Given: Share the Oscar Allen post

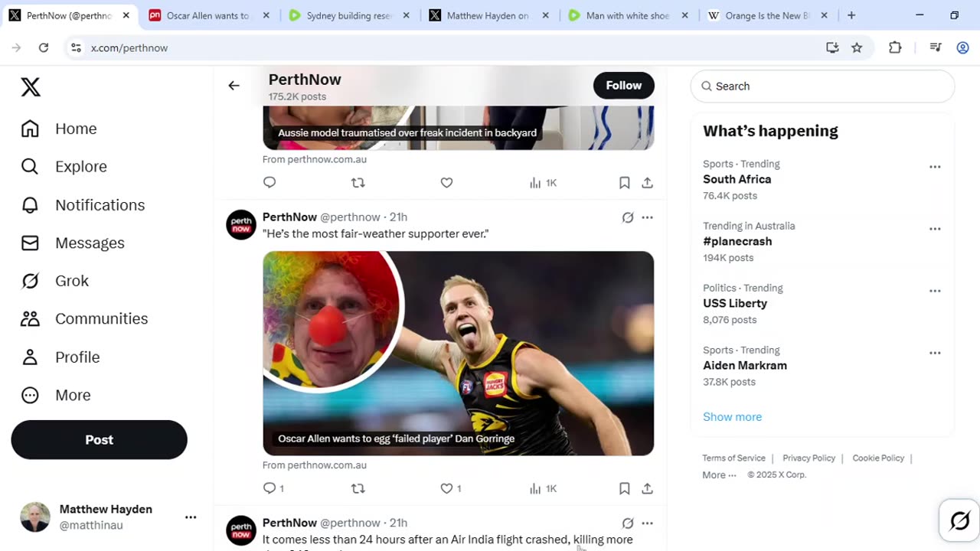Looking at the screenshot, I should click(648, 488).
